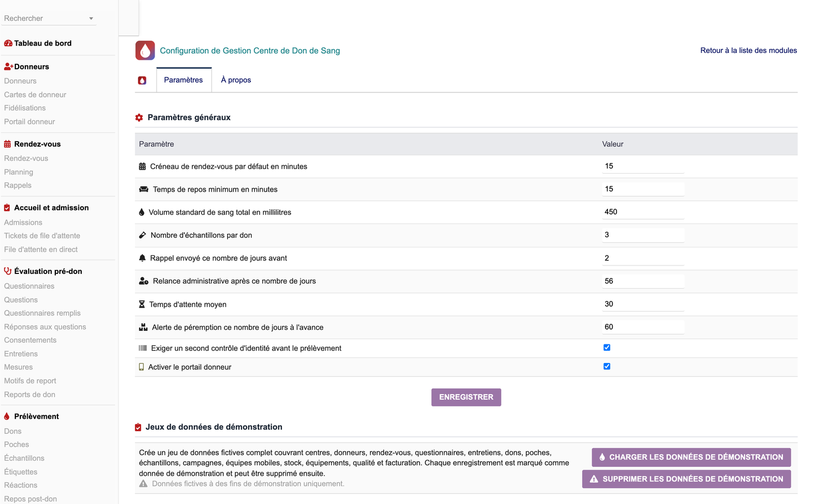Click the Accueil et admission clipboard icon
This screenshot has width=815, height=504.
[x=7, y=207]
